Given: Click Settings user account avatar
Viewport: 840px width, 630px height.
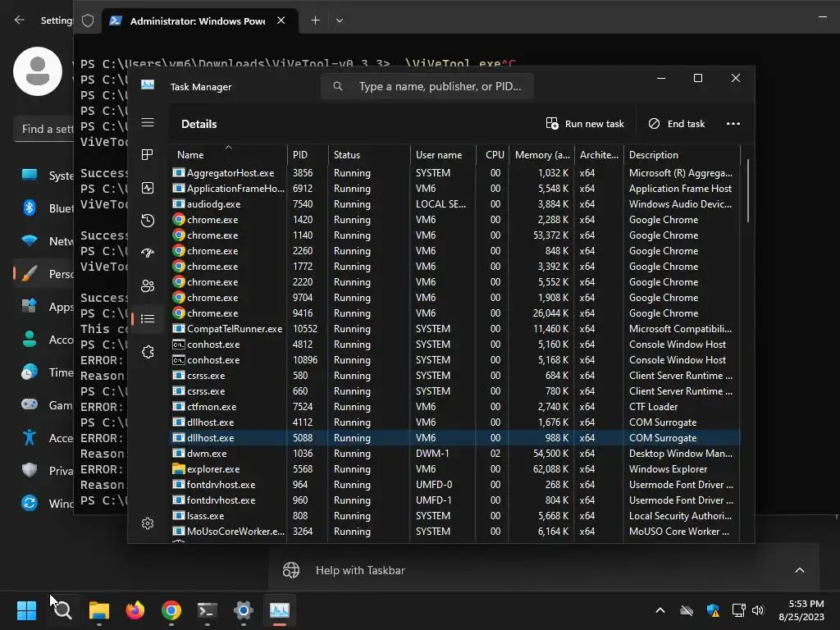Looking at the screenshot, I should (38, 71).
